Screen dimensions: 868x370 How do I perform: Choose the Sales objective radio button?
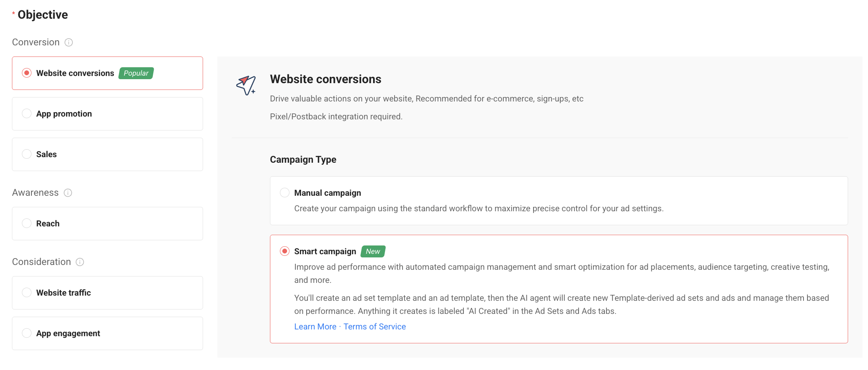27,154
